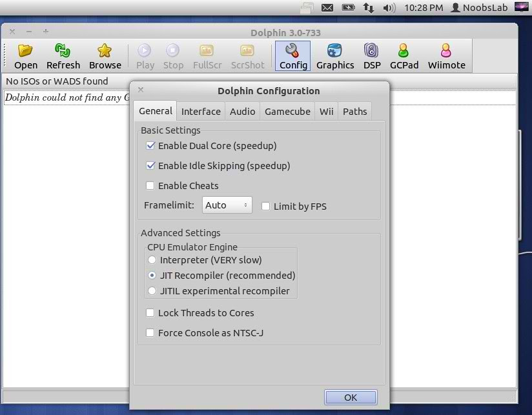Switch to the Paths tab
532x415 pixels.
[x=354, y=111]
